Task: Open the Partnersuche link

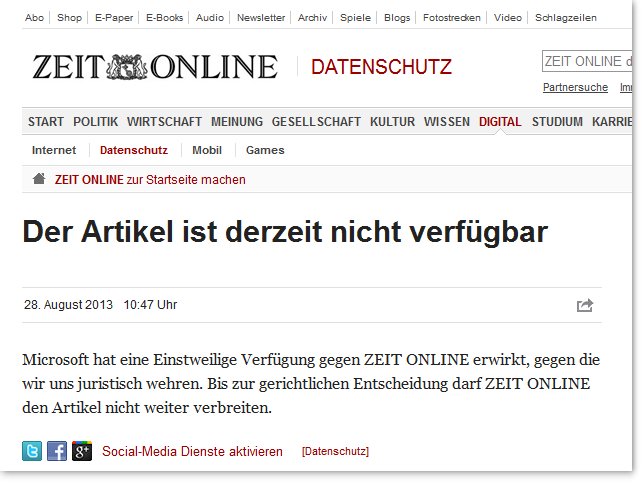Action: pos(575,87)
